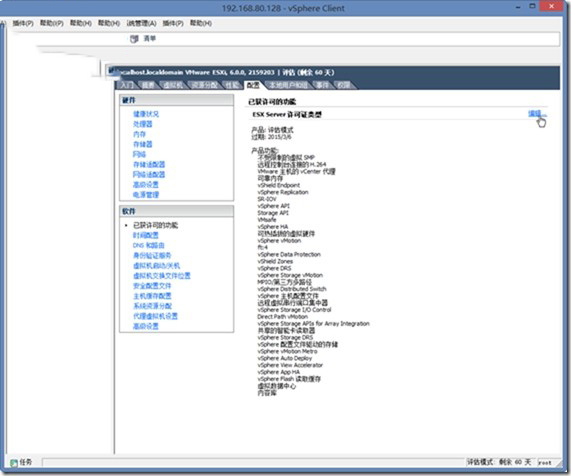The height and width of the screenshot is (476, 571).
Task: Click the vSphere HA feature entry
Action: (272, 227)
